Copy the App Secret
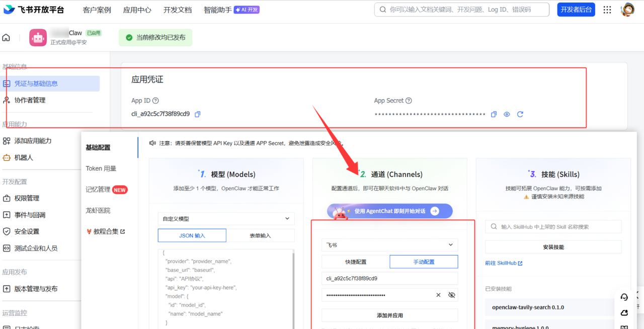 click(494, 114)
